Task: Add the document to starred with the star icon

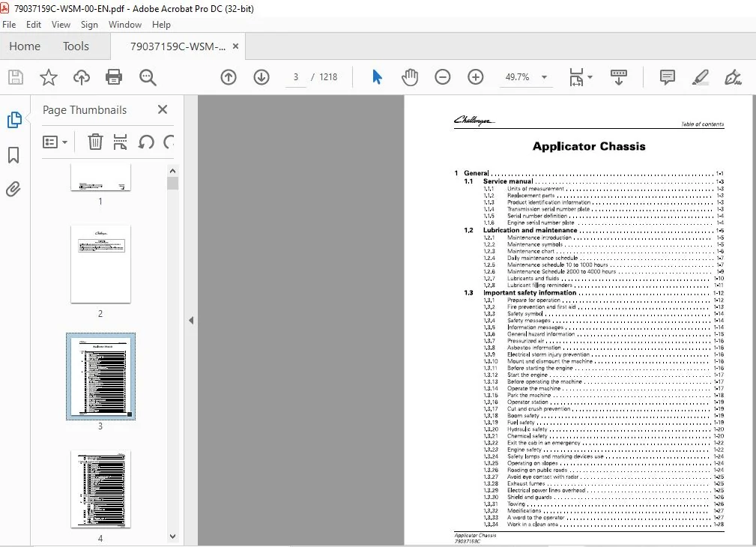Action: (x=48, y=77)
